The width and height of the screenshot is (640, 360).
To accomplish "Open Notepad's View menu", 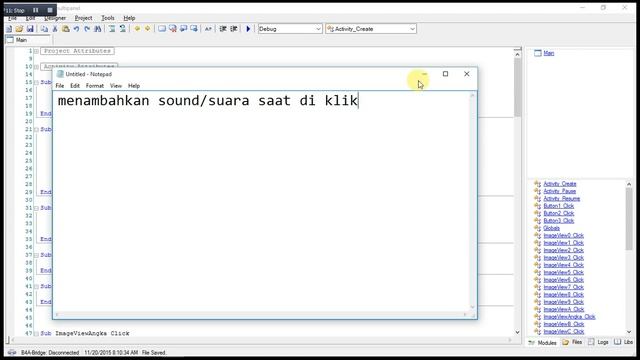I will tap(116, 86).
